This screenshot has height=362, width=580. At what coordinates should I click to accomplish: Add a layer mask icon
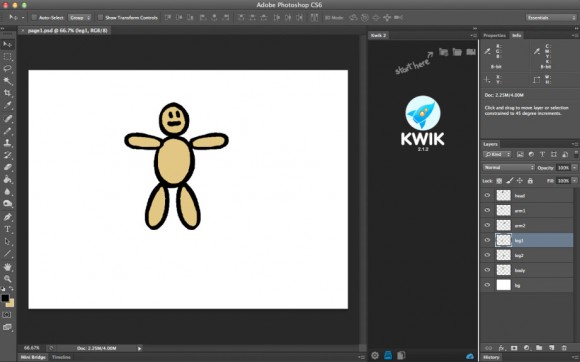pyautogui.click(x=514, y=348)
